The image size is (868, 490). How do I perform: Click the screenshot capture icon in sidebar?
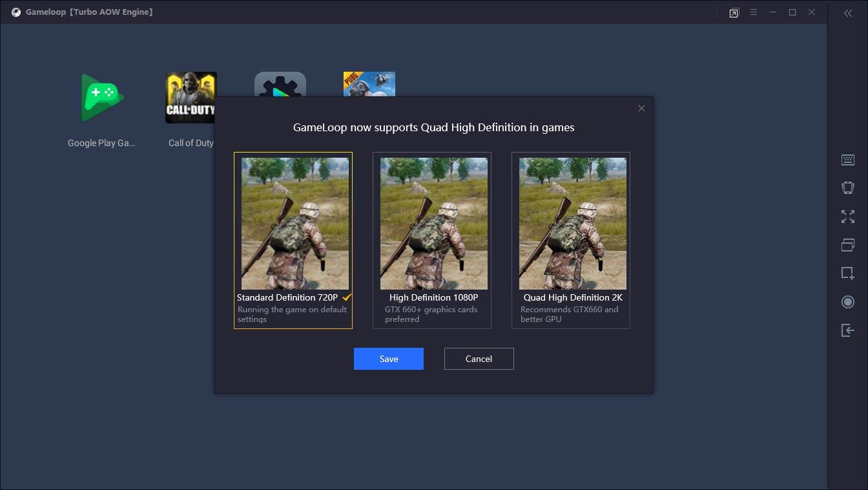(848, 273)
